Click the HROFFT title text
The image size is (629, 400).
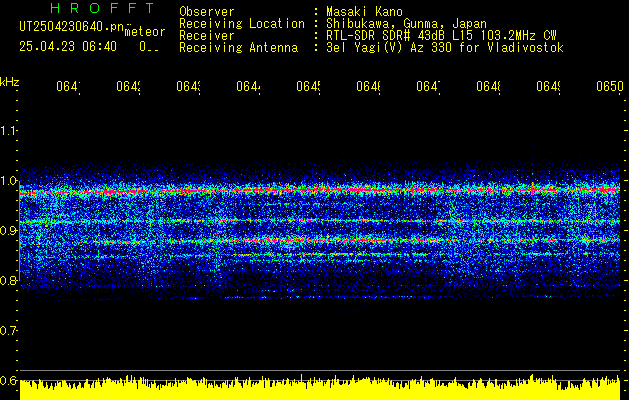coord(102,8)
